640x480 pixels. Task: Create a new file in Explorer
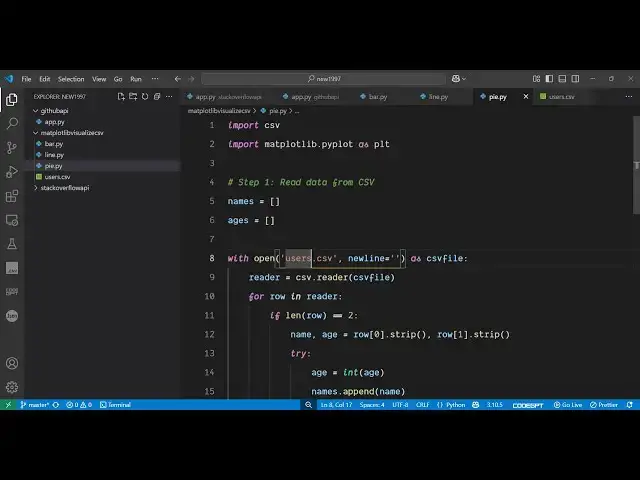point(121,97)
